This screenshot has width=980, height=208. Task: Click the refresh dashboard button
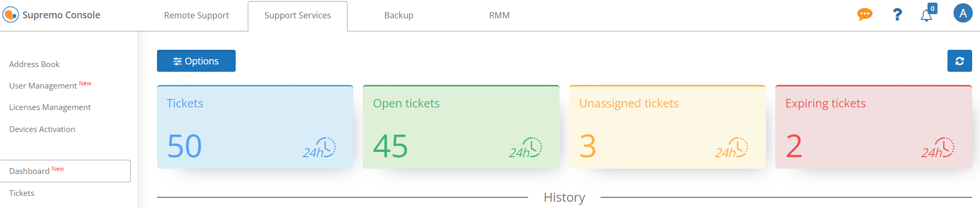point(960,61)
